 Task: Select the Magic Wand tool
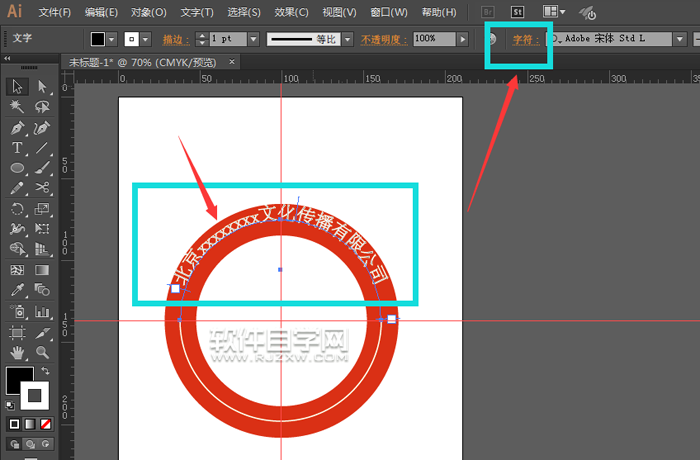pyautogui.click(x=18, y=107)
